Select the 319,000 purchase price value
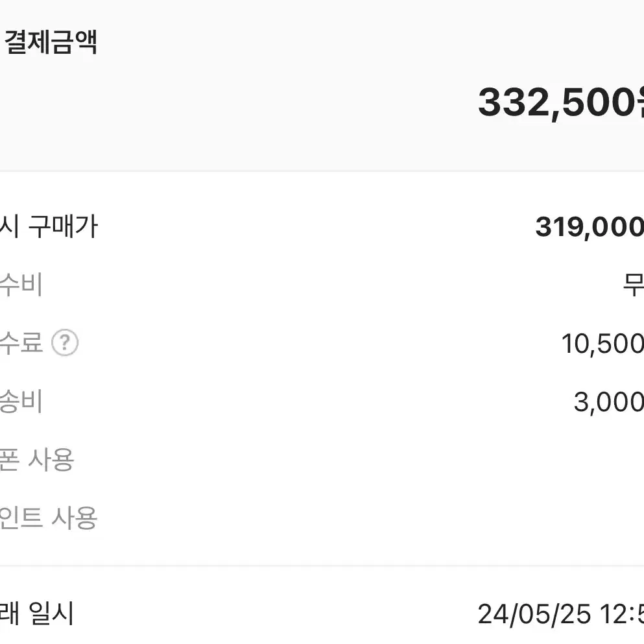The width and height of the screenshot is (644, 644). (x=590, y=227)
